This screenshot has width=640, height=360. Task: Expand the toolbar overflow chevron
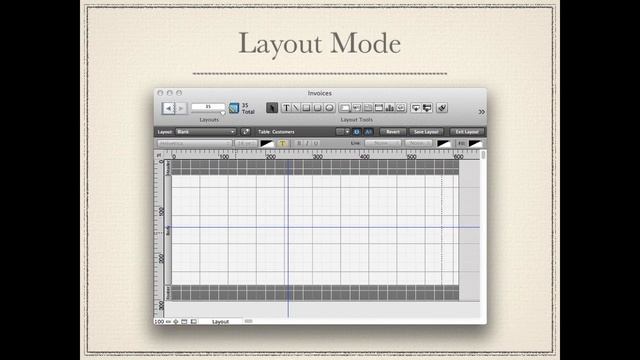pyautogui.click(x=481, y=111)
